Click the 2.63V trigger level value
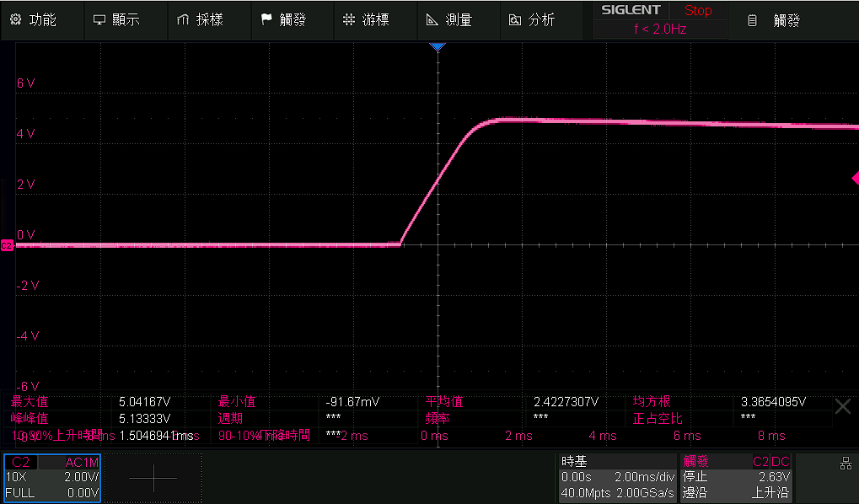The width and height of the screenshot is (859, 504). [x=774, y=477]
